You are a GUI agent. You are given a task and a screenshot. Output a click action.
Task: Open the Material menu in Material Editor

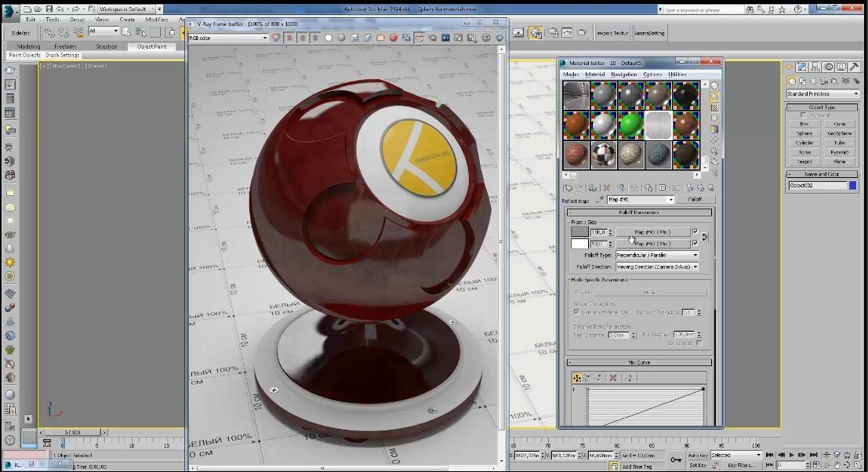(594, 74)
